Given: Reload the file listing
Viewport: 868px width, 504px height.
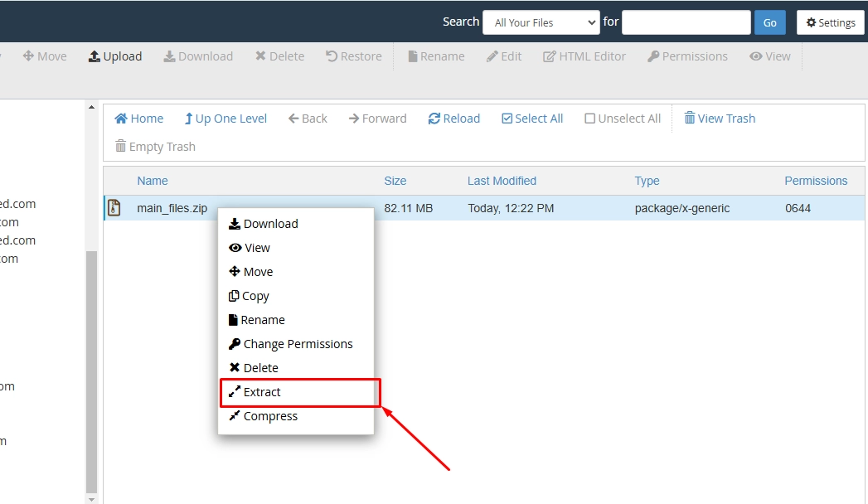Looking at the screenshot, I should coord(454,119).
